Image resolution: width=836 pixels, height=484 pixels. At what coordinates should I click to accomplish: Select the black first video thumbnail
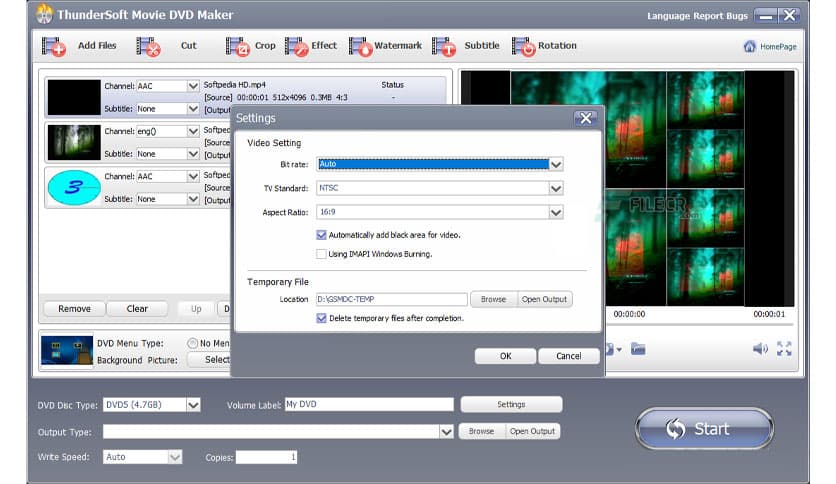[x=74, y=98]
